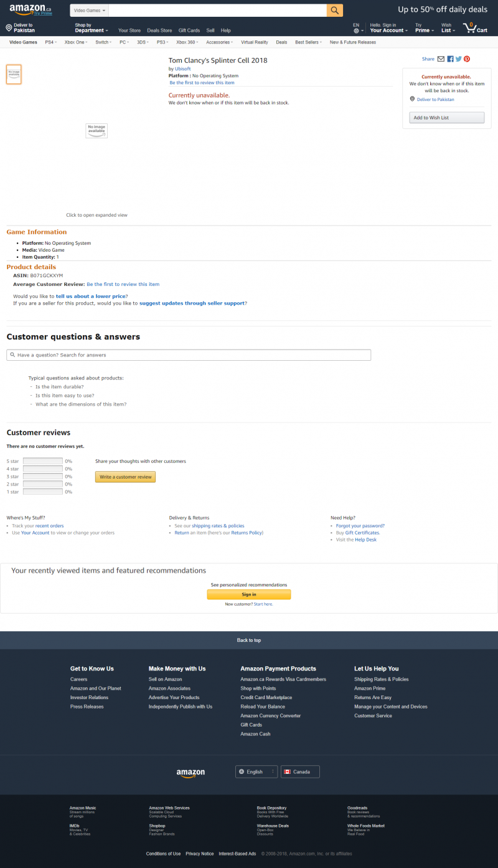Viewport: 498px width, 868px height.
Task: Open the English language selector in footer
Action: click(x=256, y=772)
